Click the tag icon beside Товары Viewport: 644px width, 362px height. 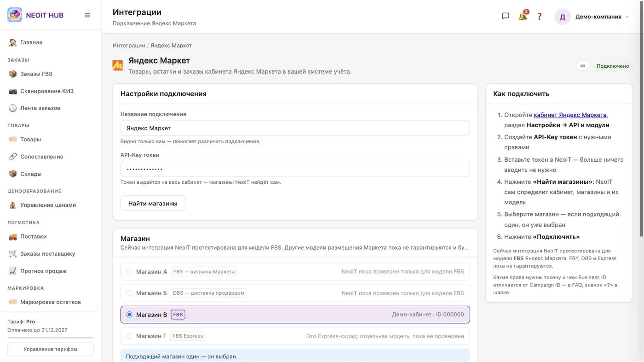coord(13,140)
